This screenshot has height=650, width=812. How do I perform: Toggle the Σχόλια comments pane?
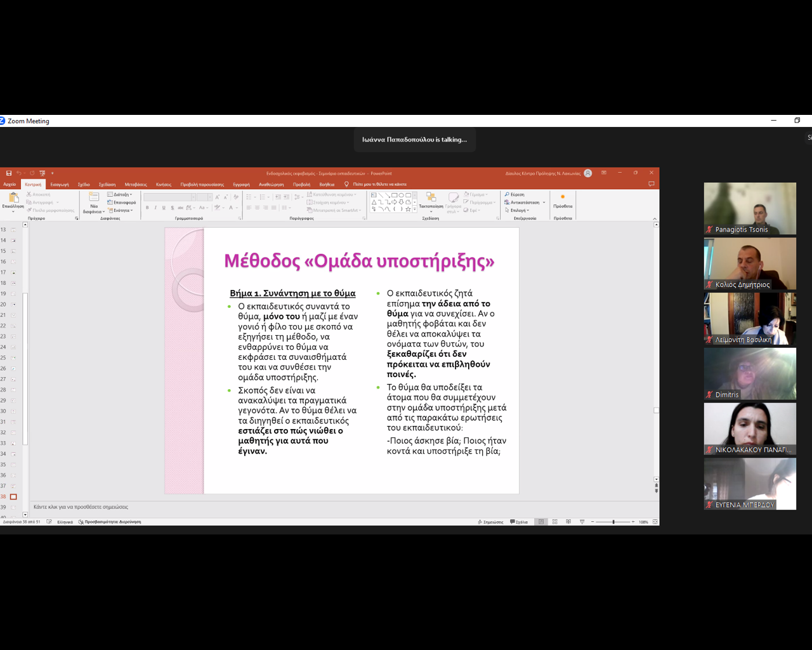coord(519,522)
